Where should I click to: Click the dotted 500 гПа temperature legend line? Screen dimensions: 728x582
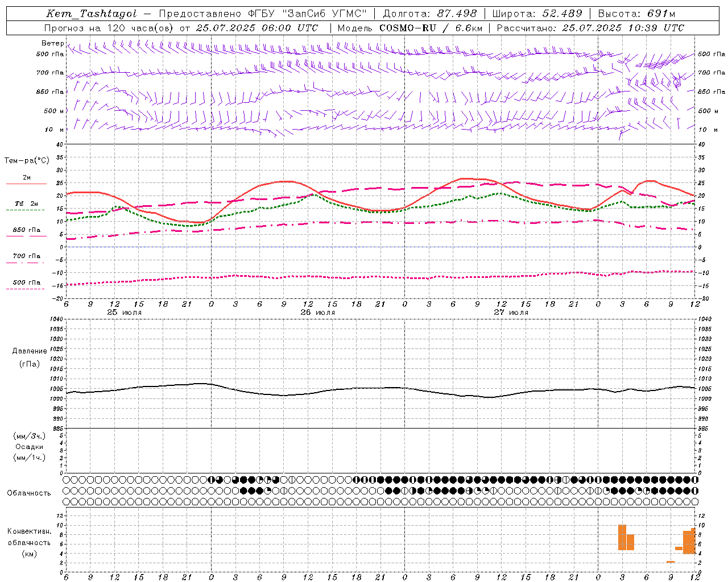[25, 289]
